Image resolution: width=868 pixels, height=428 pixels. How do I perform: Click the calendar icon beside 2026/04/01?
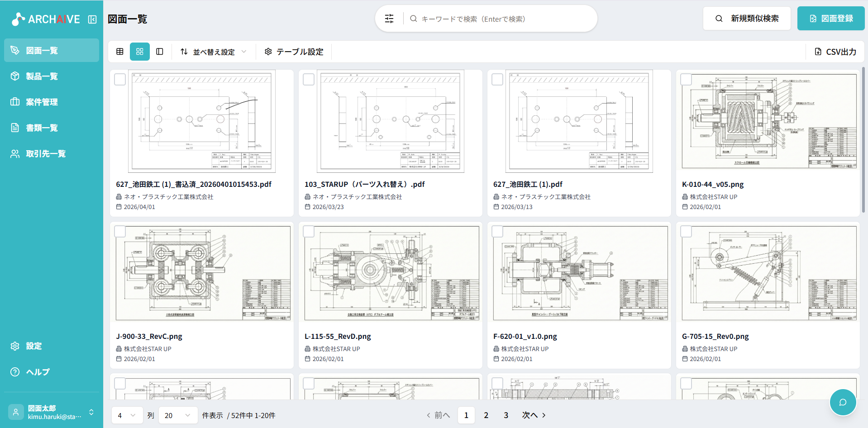(x=119, y=207)
